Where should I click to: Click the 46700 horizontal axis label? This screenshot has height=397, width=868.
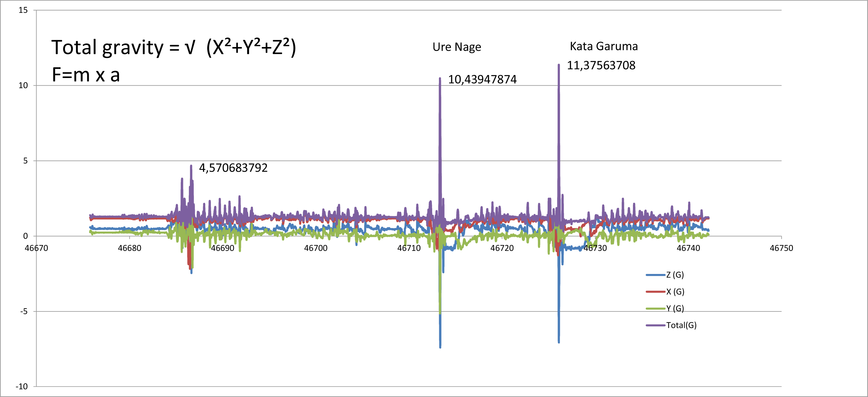pos(316,248)
